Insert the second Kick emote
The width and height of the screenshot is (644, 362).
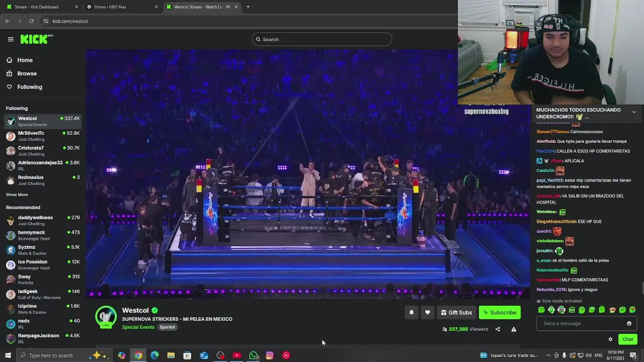[x=551, y=310]
